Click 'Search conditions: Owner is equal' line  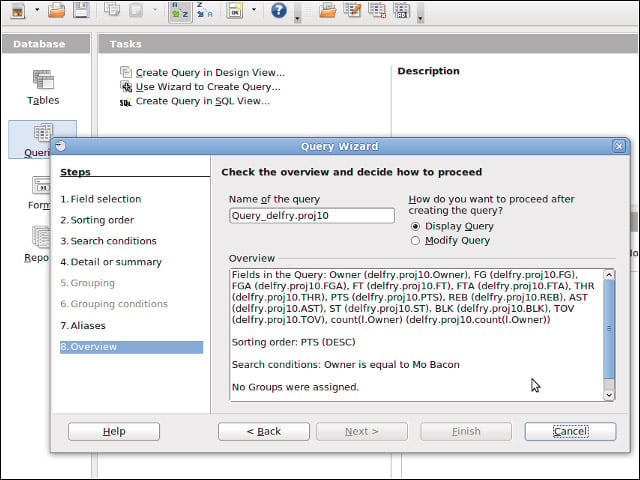click(x=345, y=364)
